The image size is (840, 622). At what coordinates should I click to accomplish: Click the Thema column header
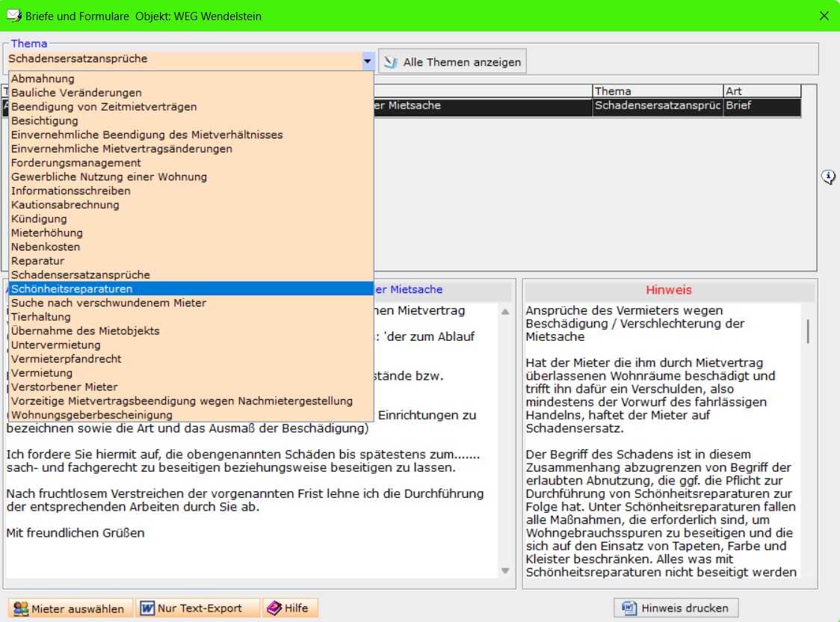tap(658, 91)
